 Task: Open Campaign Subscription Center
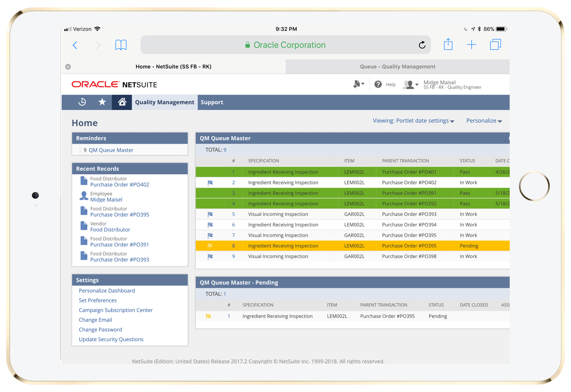(116, 310)
